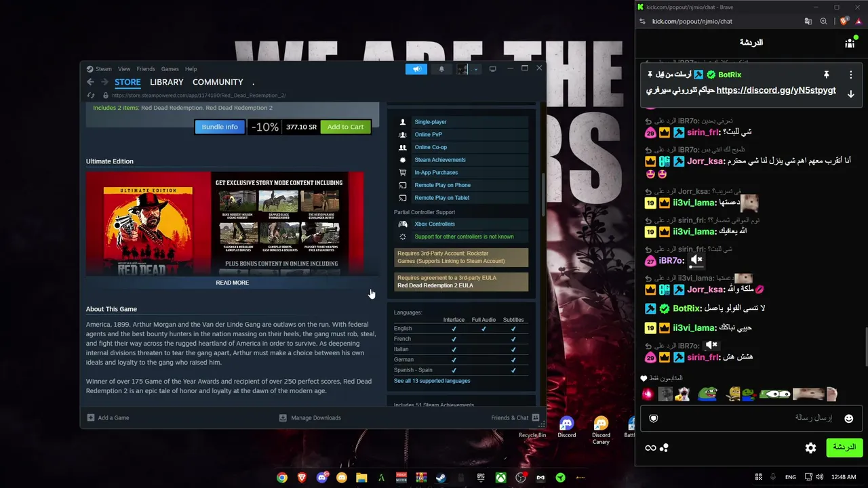Unpin the pinned BotRix message
This screenshot has height=488, width=868.
coord(827,75)
